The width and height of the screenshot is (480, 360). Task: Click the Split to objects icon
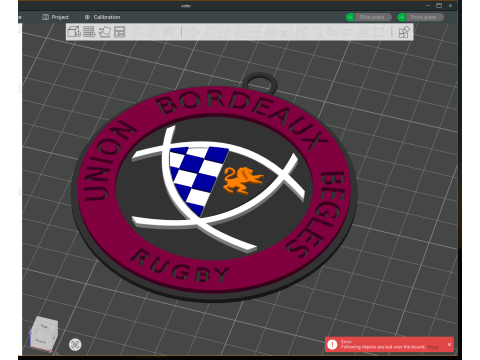click(x=138, y=32)
